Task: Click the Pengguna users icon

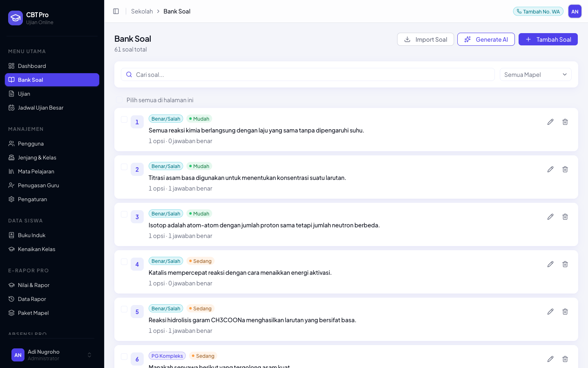Action: click(11, 144)
